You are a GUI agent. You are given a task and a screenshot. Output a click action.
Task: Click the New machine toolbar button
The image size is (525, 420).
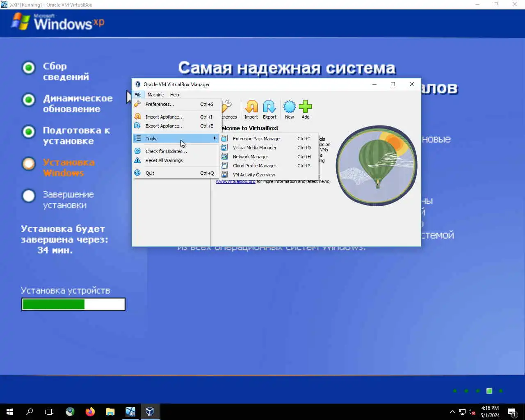point(289,110)
